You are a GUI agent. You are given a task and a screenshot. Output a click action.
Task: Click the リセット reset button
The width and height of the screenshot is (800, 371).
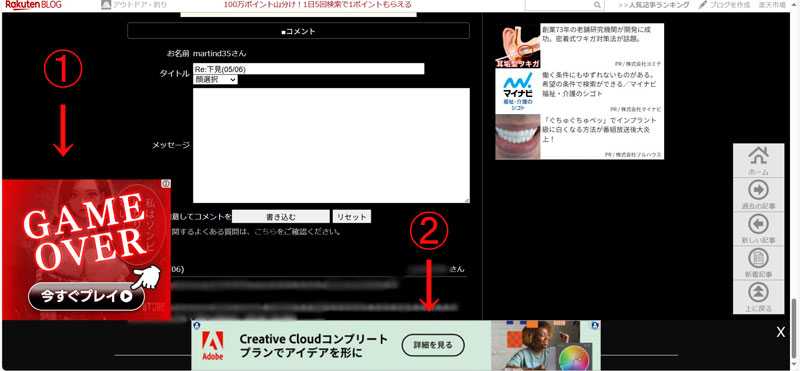point(352,216)
